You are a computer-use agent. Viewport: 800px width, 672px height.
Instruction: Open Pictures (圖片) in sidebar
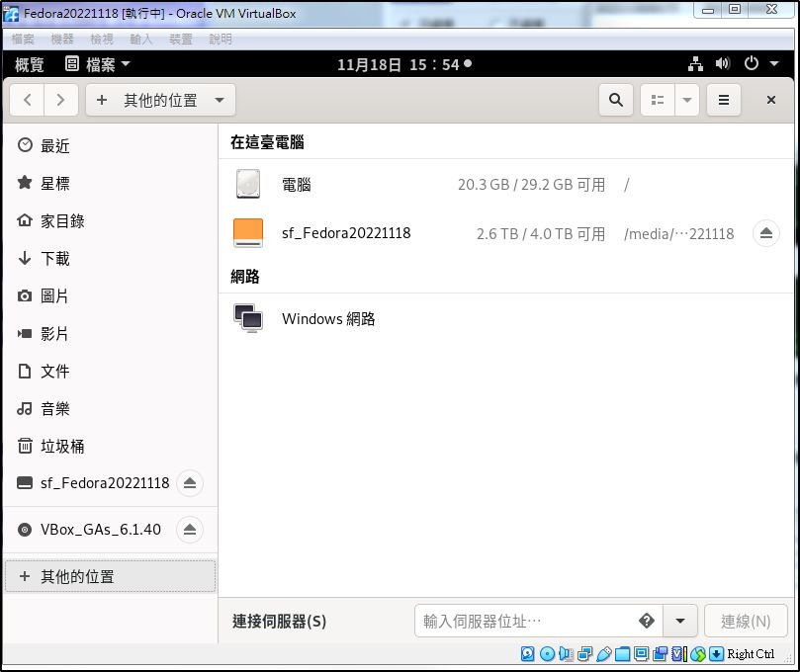click(110, 295)
